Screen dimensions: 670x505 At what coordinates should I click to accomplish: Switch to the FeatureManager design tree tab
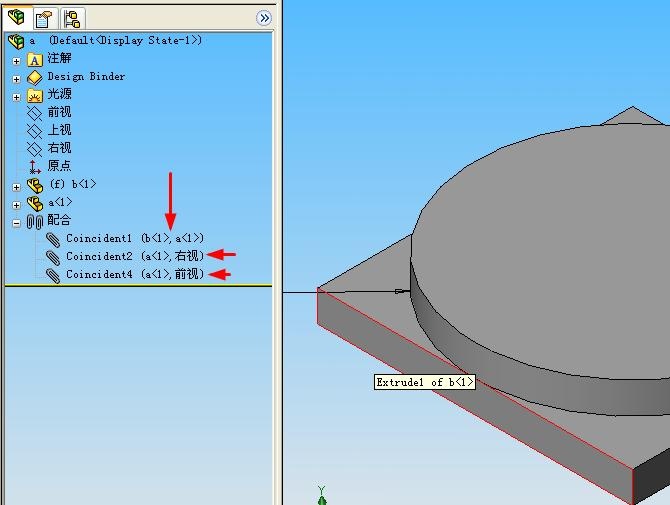coord(16,18)
